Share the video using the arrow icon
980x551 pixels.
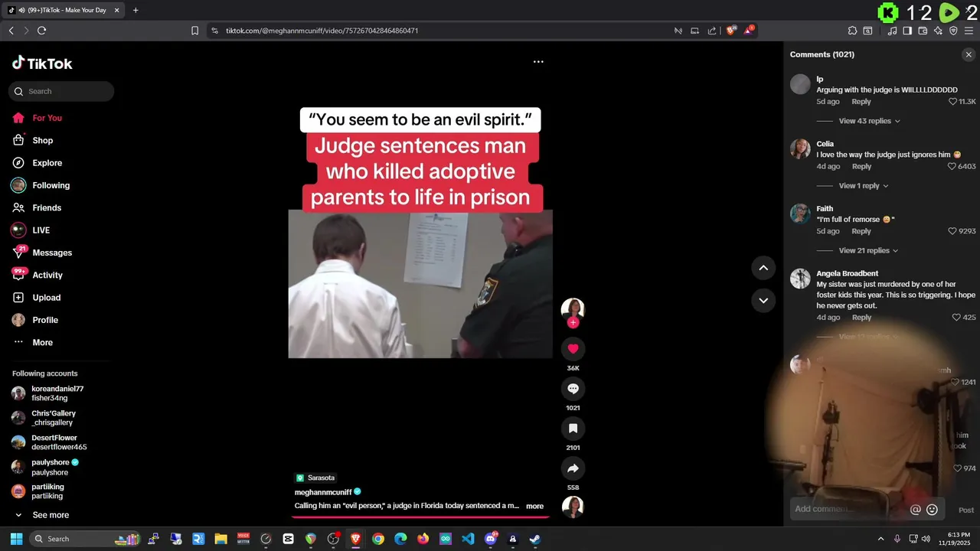[573, 468]
